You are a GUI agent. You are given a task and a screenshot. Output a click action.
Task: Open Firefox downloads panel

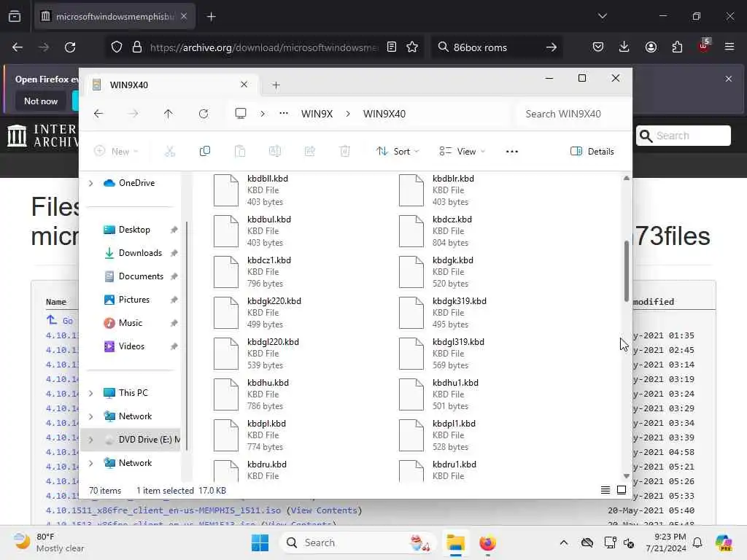point(624,47)
